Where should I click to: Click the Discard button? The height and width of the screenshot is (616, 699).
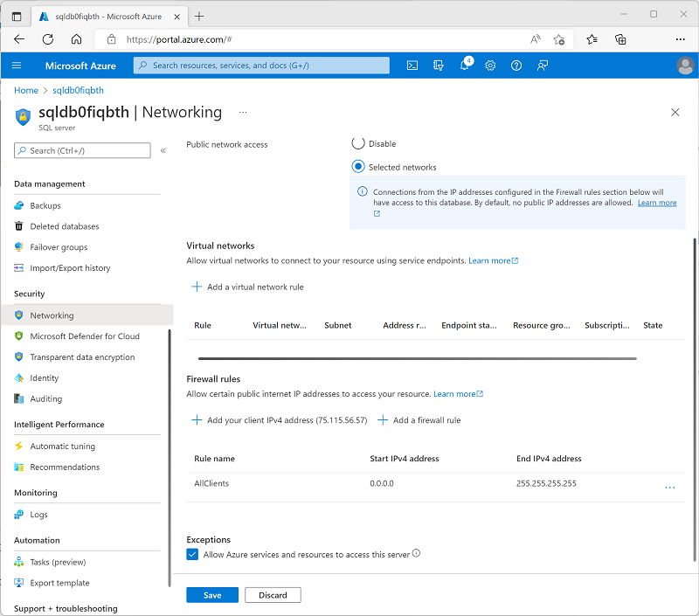point(273,595)
